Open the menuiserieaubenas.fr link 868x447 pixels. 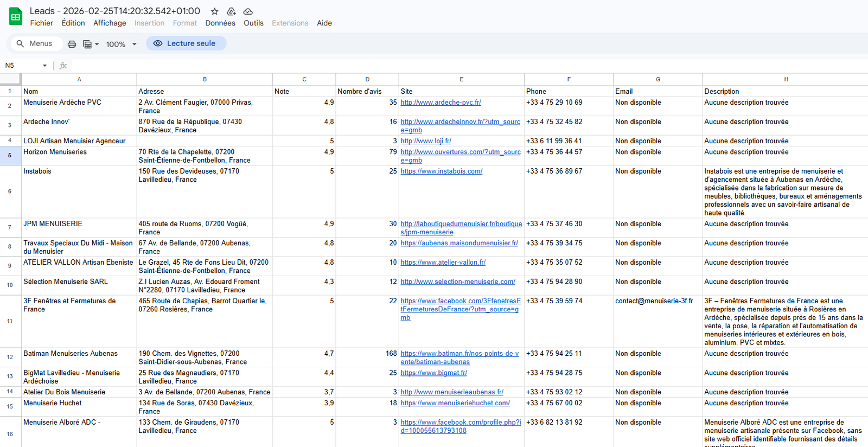[452, 392]
